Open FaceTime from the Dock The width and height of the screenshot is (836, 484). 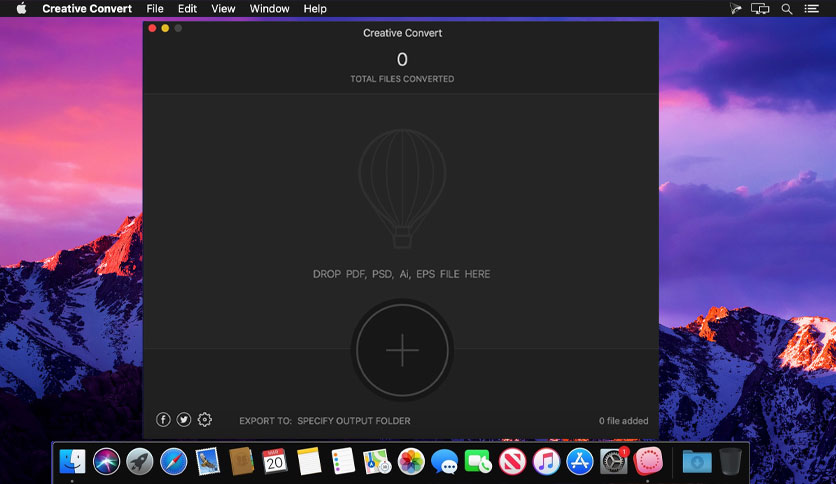click(478, 461)
